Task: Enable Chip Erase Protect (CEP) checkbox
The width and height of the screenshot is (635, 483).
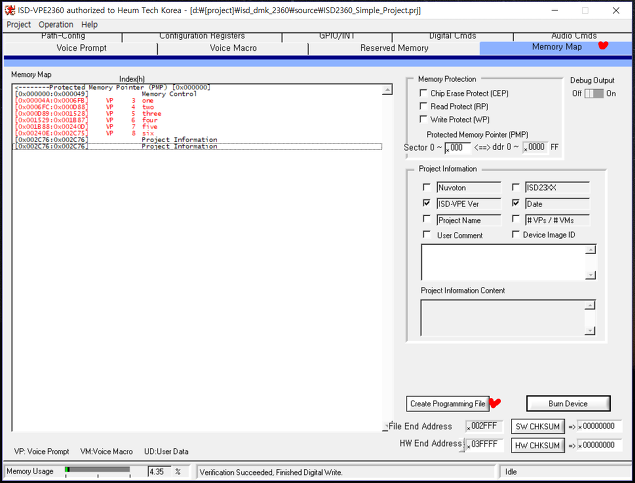Action: tap(424, 93)
